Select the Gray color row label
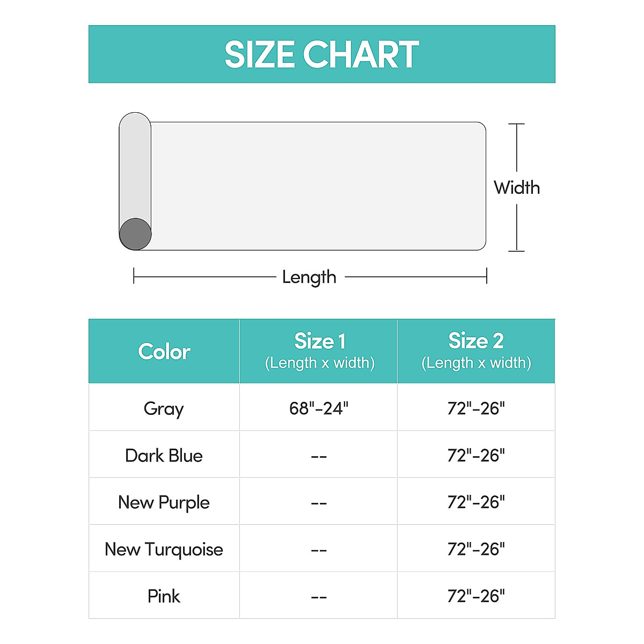 pyautogui.click(x=164, y=408)
